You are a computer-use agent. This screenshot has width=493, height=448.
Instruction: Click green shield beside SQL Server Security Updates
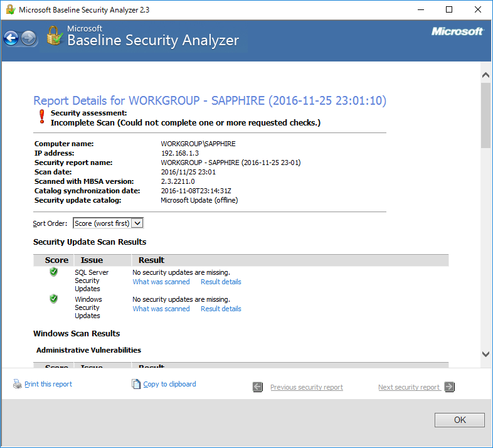pyautogui.click(x=54, y=272)
